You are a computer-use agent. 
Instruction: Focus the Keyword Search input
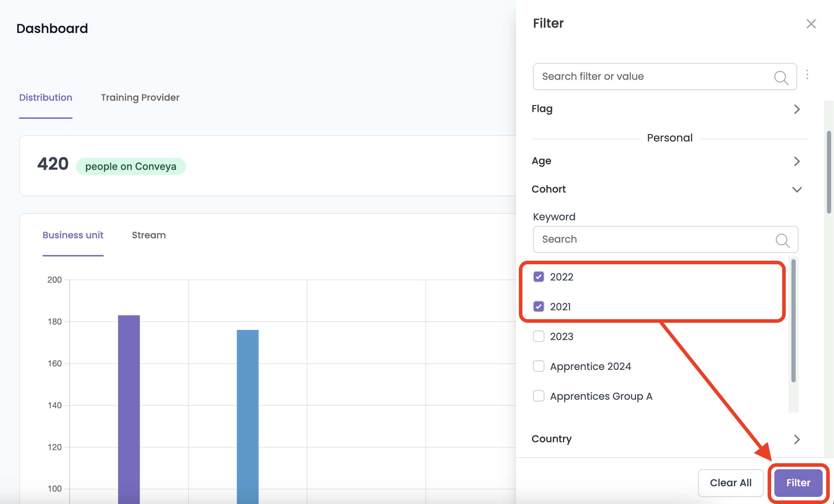pyautogui.click(x=665, y=239)
